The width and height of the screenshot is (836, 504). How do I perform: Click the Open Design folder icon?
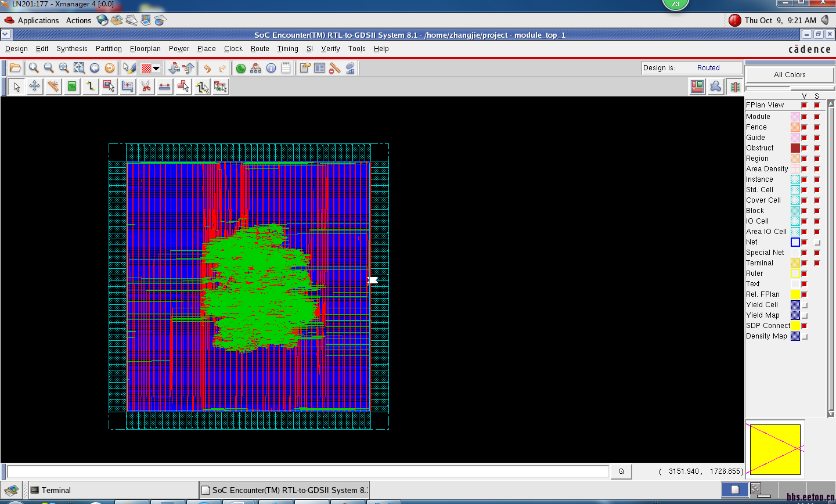click(15, 68)
